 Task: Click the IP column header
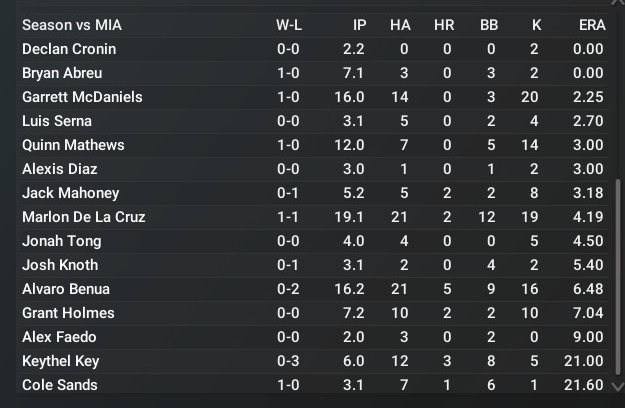point(359,25)
